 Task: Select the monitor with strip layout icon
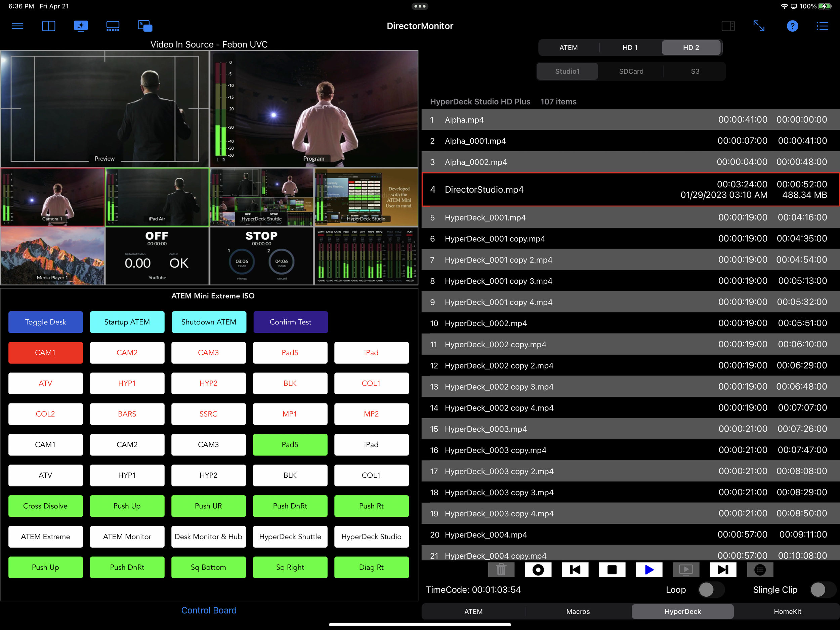coord(113,26)
